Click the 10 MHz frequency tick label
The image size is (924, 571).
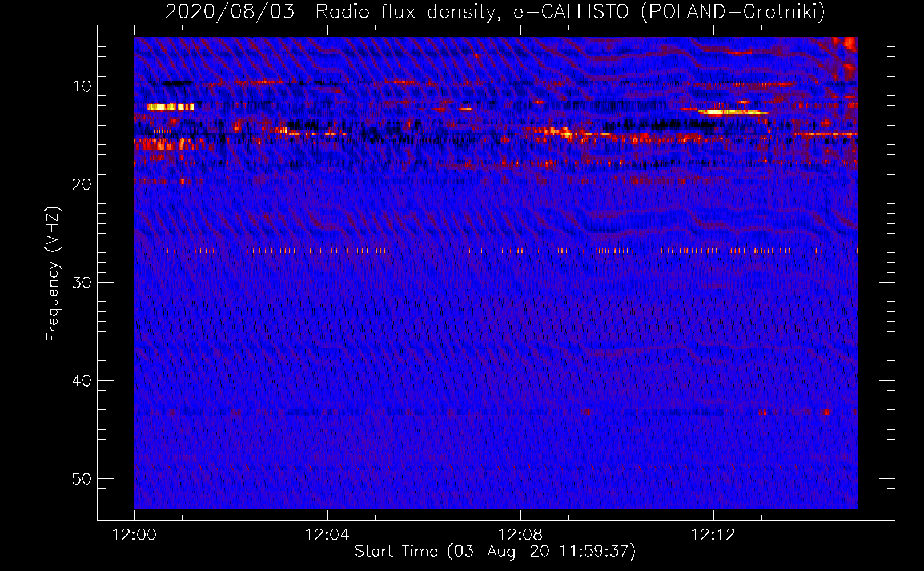[x=82, y=86]
